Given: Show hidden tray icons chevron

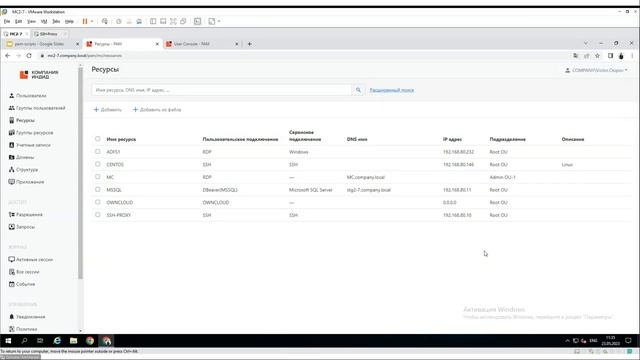Looking at the screenshot, I should [567, 340].
